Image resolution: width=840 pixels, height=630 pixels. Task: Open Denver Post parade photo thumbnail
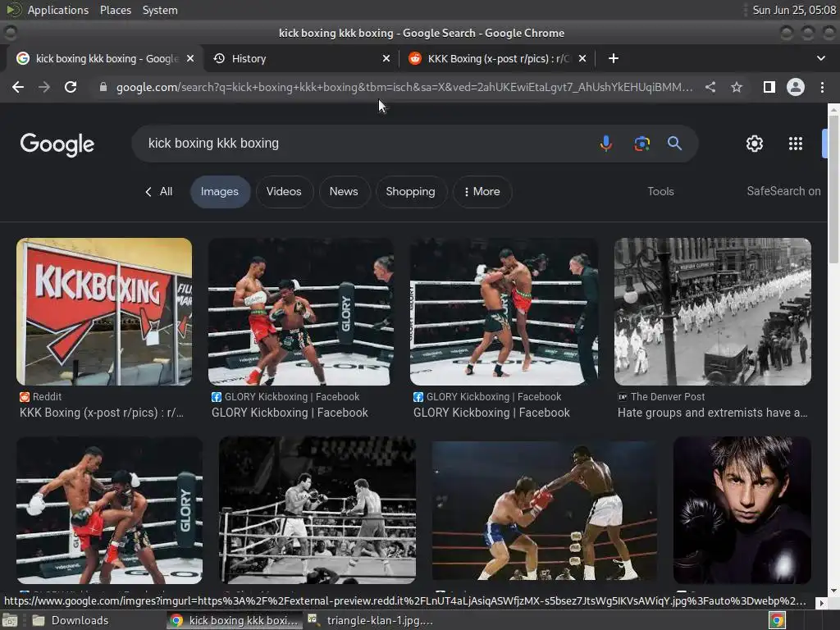(713, 311)
